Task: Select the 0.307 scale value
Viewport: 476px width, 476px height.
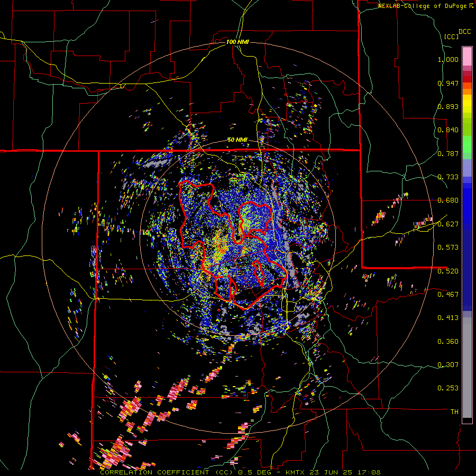Action: 448,364
